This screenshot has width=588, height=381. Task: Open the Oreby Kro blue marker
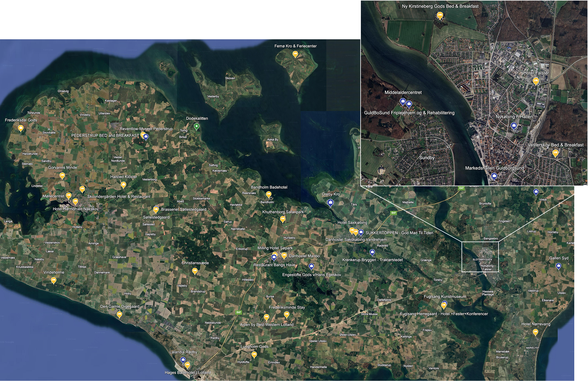(331, 203)
